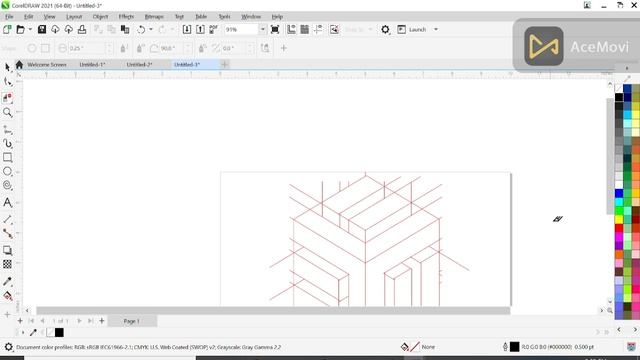Open the Effects menu
640x360 pixels.
[126, 17]
